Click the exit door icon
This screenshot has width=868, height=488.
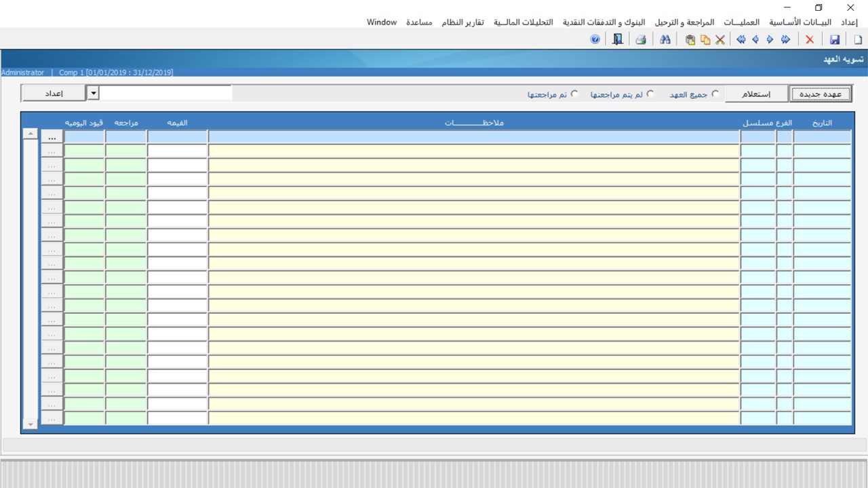click(617, 40)
